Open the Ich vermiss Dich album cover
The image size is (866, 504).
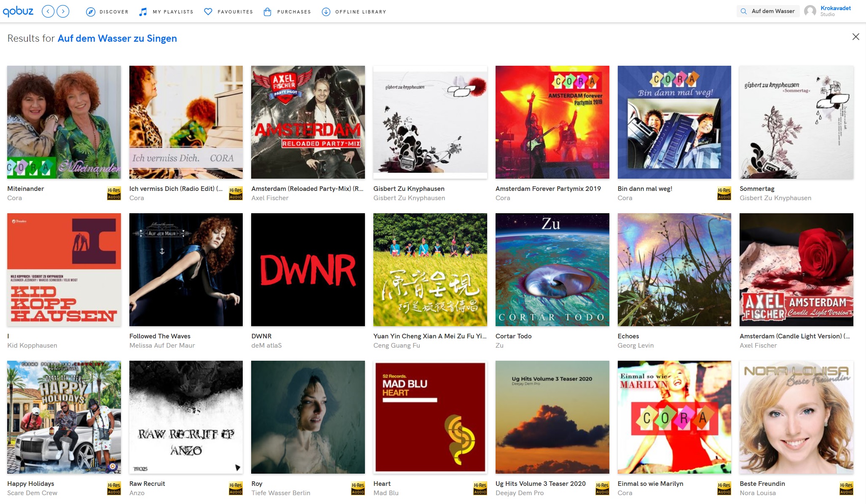pyautogui.click(x=186, y=122)
